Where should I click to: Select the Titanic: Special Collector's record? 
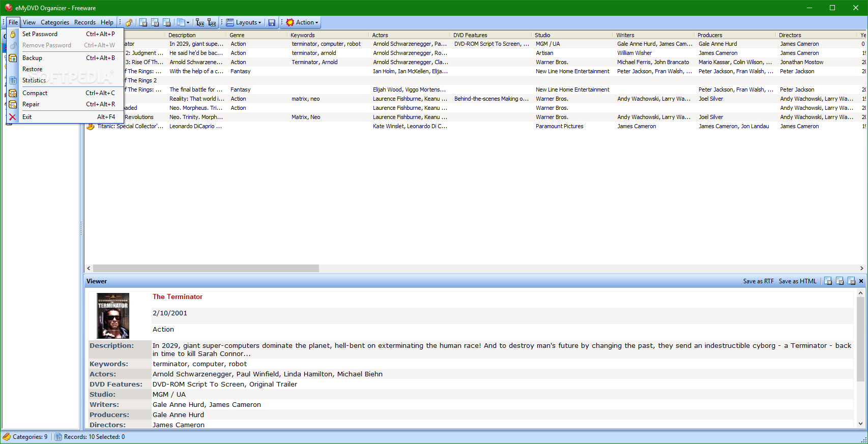[x=130, y=126]
